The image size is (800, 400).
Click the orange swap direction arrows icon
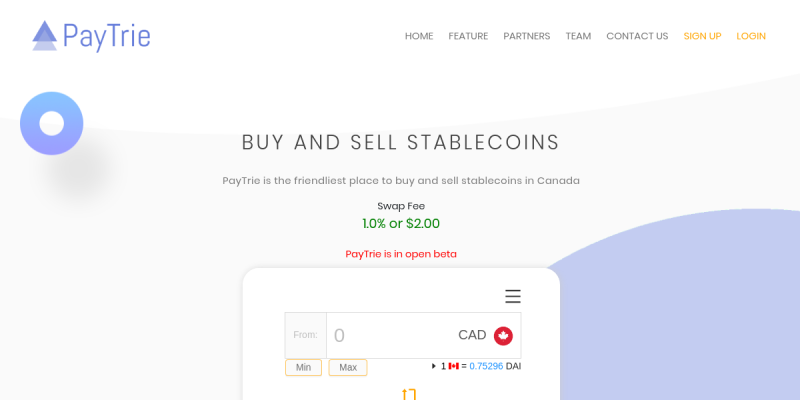coord(409,395)
